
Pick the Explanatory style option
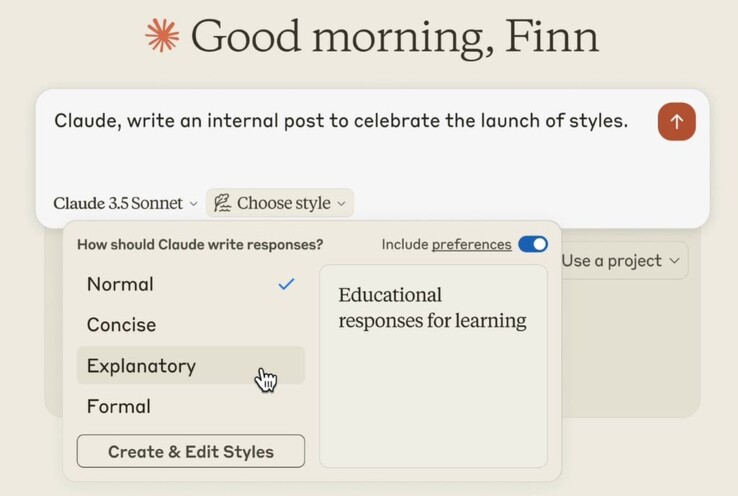pyautogui.click(x=141, y=366)
